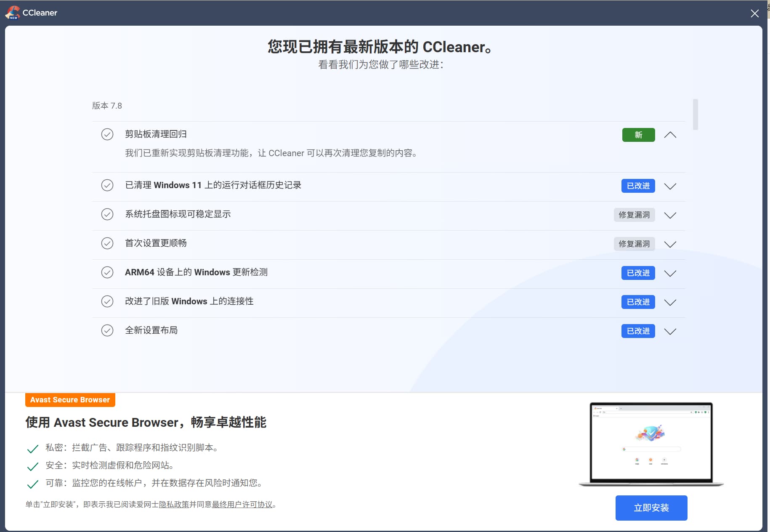Click check circle icon beside ARM64 设备 item

(107, 272)
